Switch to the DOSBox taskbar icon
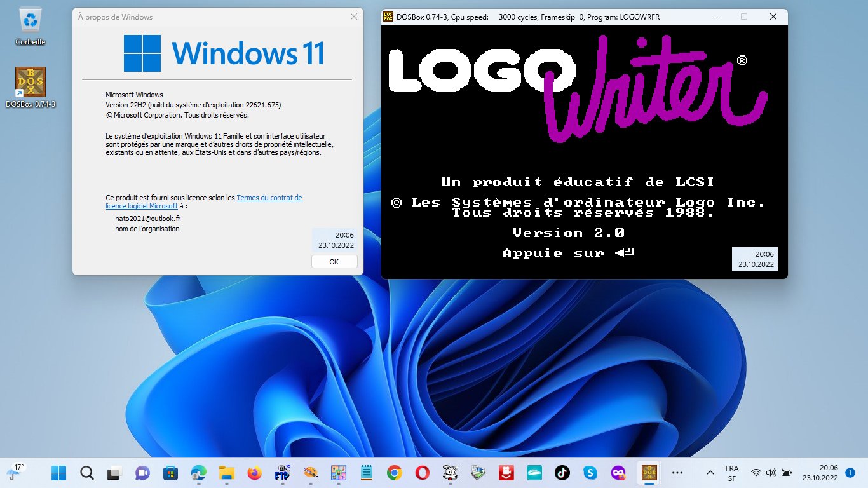Image resolution: width=868 pixels, height=488 pixels. pyautogui.click(x=649, y=473)
